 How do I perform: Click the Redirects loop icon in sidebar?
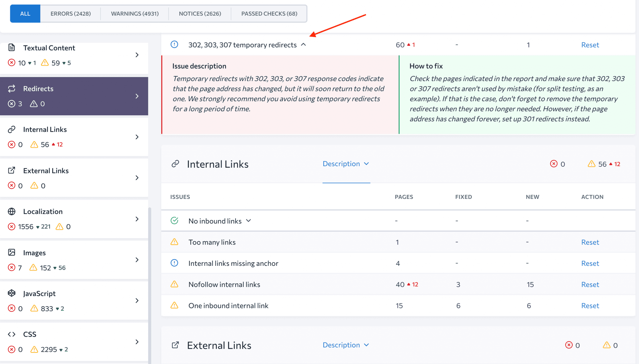click(12, 89)
